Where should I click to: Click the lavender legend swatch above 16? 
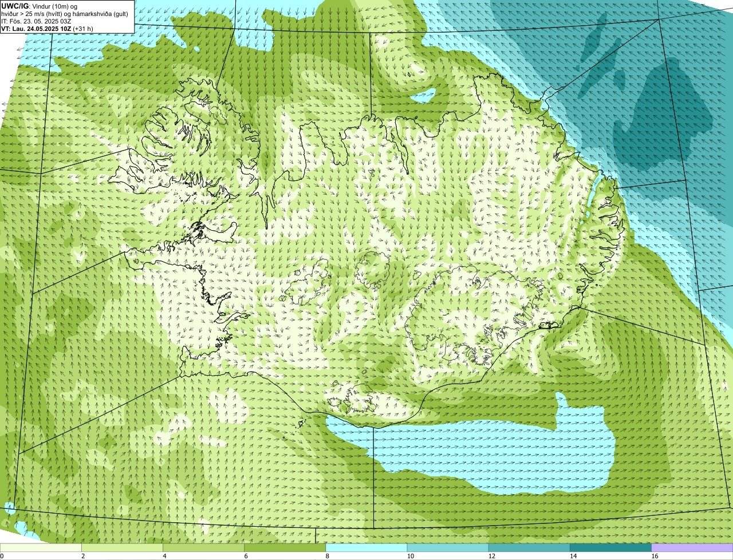[692, 548]
